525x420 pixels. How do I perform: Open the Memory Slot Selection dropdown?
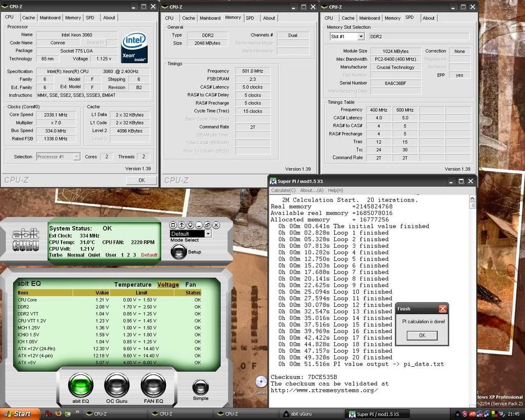pos(360,36)
